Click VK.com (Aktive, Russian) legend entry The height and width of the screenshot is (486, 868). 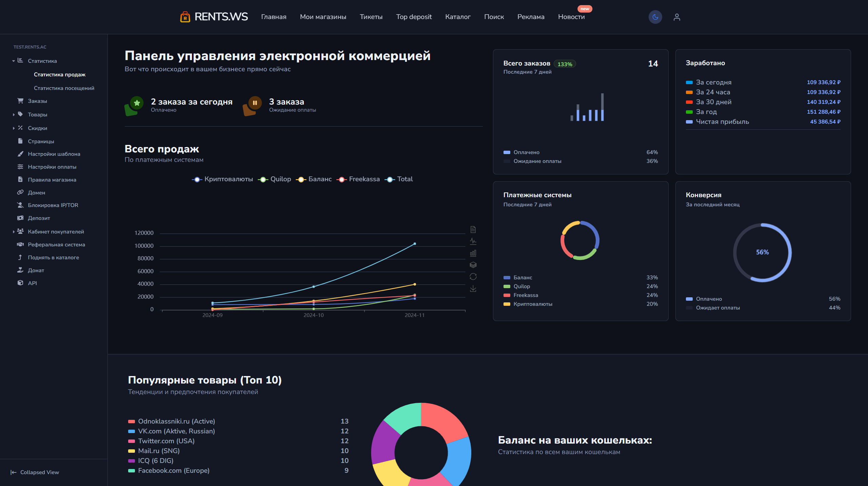(x=172, y=431)
